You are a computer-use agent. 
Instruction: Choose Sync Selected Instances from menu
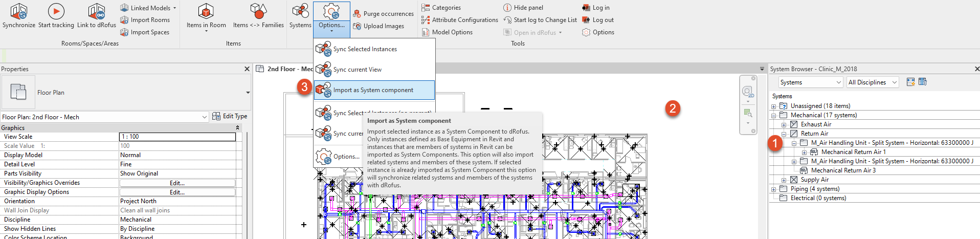click(365, 49)
